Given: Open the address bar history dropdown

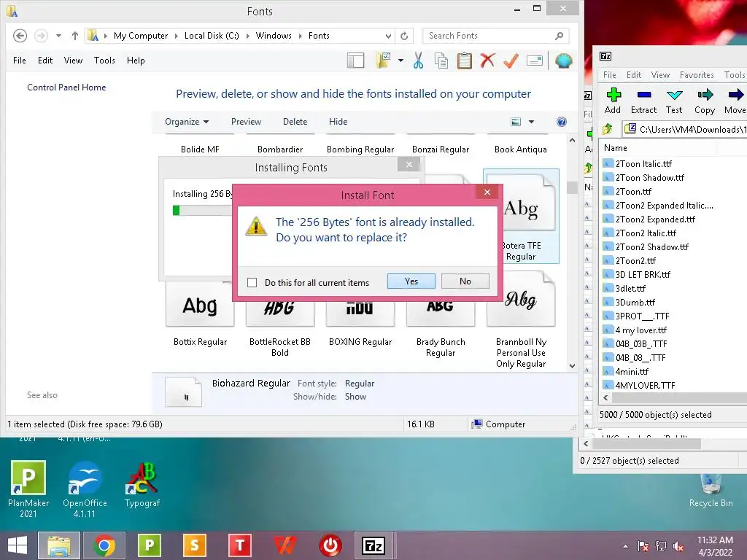Looking at the screenshot, I should click(388, 36).
